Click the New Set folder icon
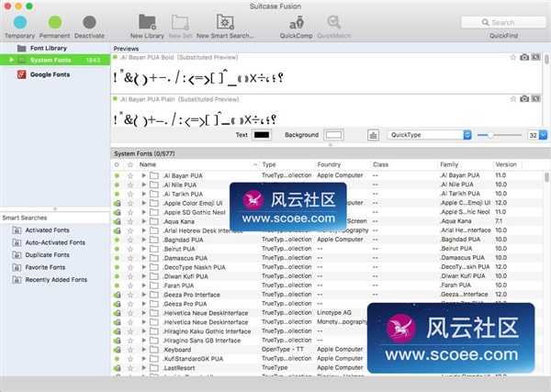The image size is (551, 392). (180, 22)
